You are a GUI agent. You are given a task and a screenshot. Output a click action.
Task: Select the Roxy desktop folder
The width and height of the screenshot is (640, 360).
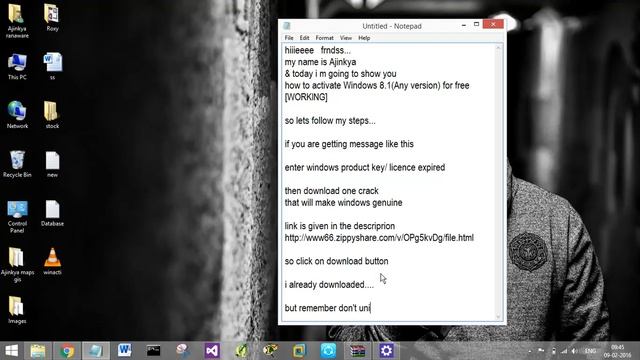52,18
